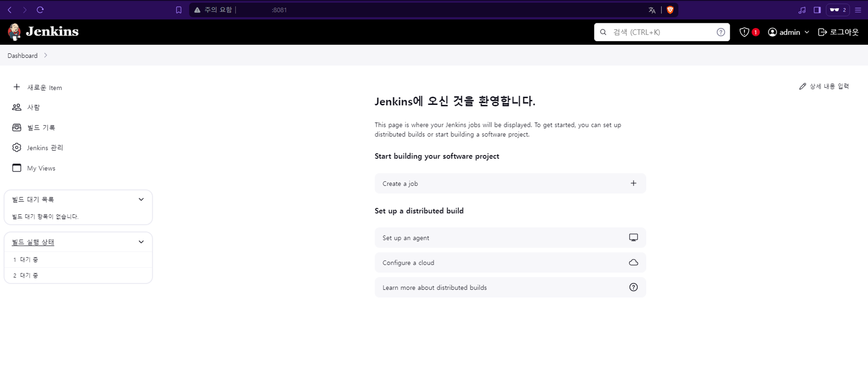The height and width of the screenshot is (378, 868).
Task: Click the Configure a cloud button
Action: pos(510,262)
